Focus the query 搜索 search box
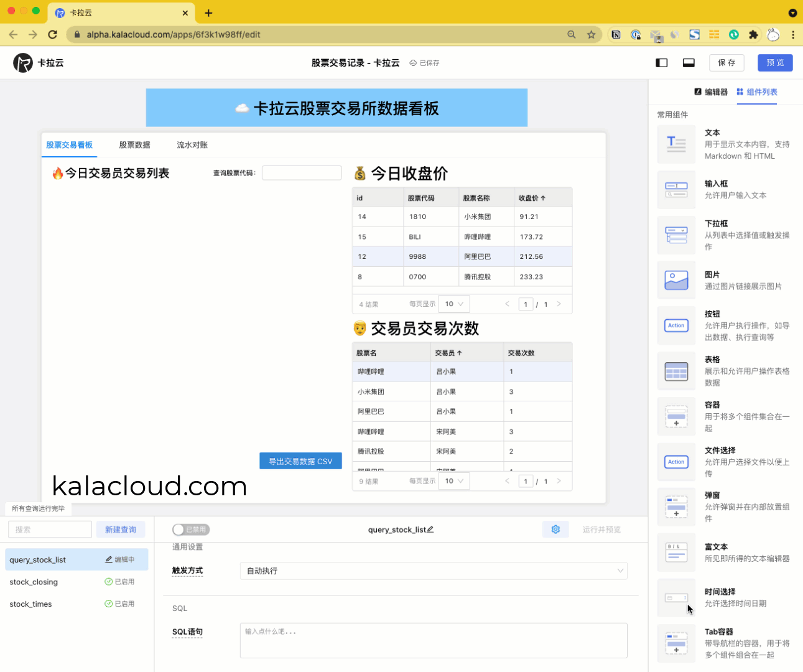803x672 pixels. pos(50,530)
